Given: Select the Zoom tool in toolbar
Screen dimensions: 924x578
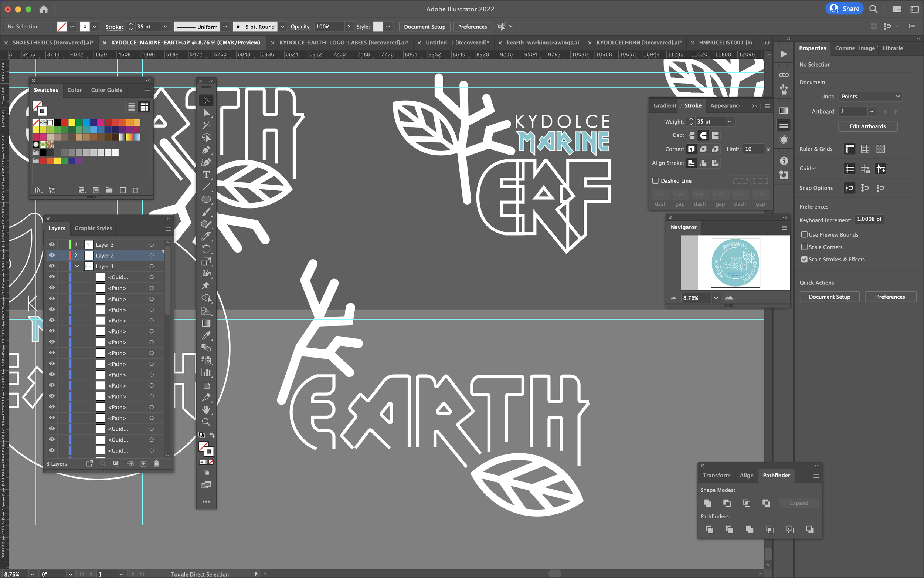Looking at the screenshot, I should coord(206,422).
